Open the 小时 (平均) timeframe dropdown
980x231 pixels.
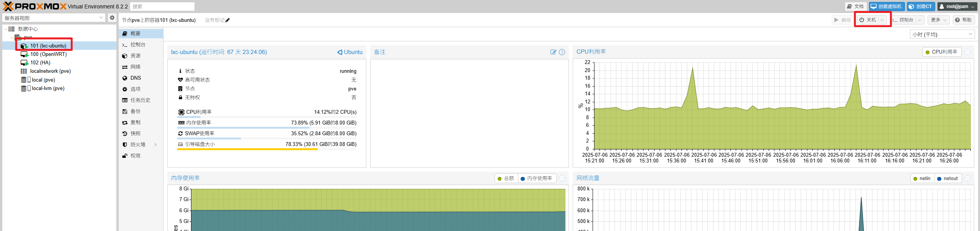tap(942, 34)
